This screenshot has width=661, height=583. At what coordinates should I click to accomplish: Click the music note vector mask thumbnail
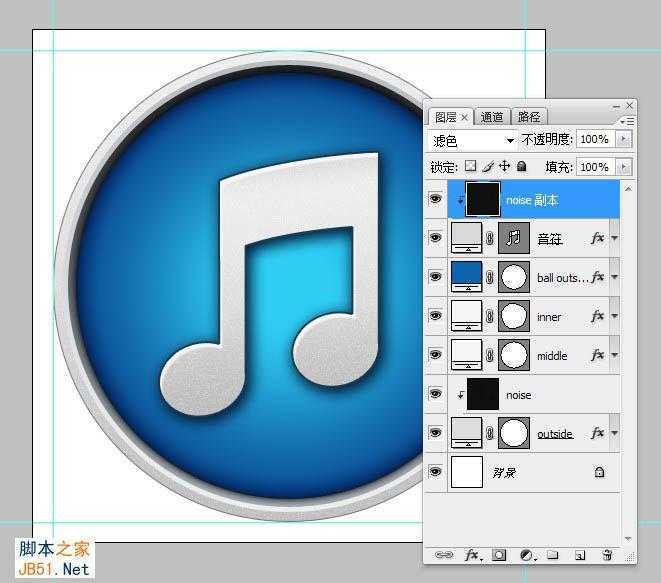(514, 238)
